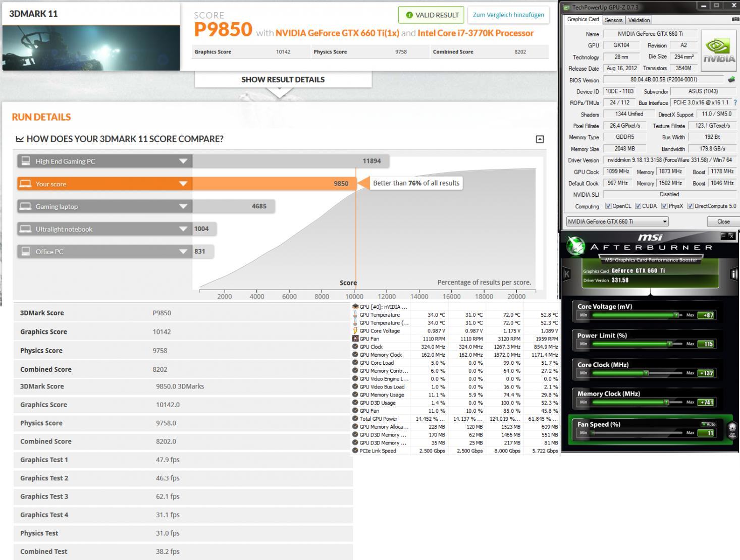Click the NVIDIA logo in GPU-Z
The height and width of the screenshot is (560, 740).
[x=719, y=51]
